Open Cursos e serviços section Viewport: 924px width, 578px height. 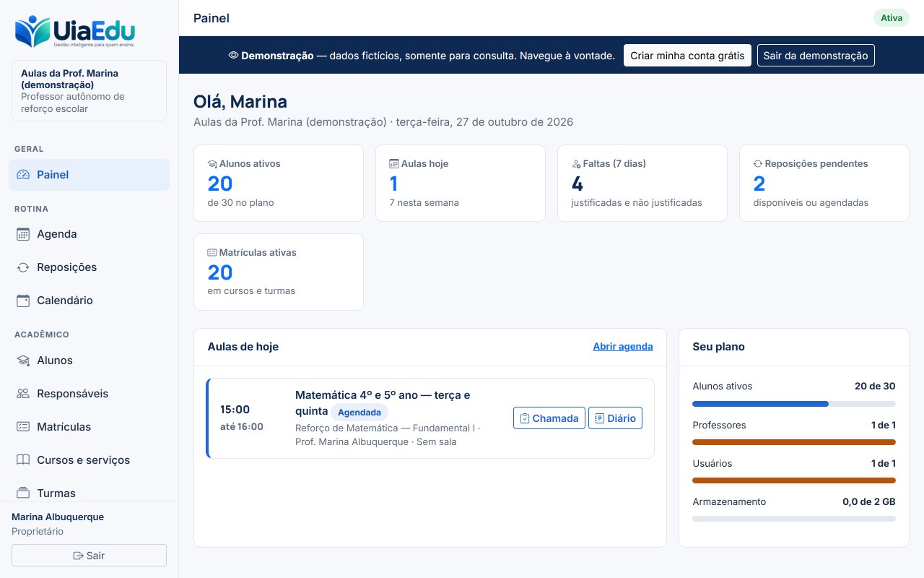(x=90, y=460)
